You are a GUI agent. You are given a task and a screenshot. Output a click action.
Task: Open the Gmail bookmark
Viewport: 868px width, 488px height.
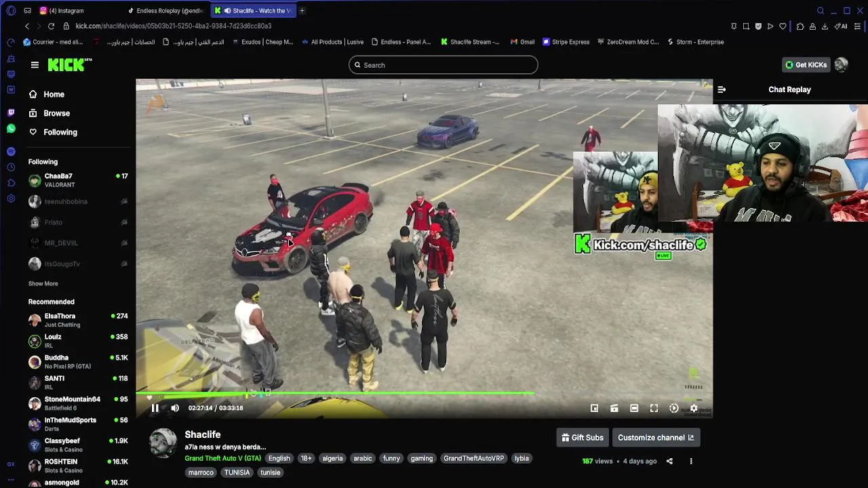[x=522, y=42]
